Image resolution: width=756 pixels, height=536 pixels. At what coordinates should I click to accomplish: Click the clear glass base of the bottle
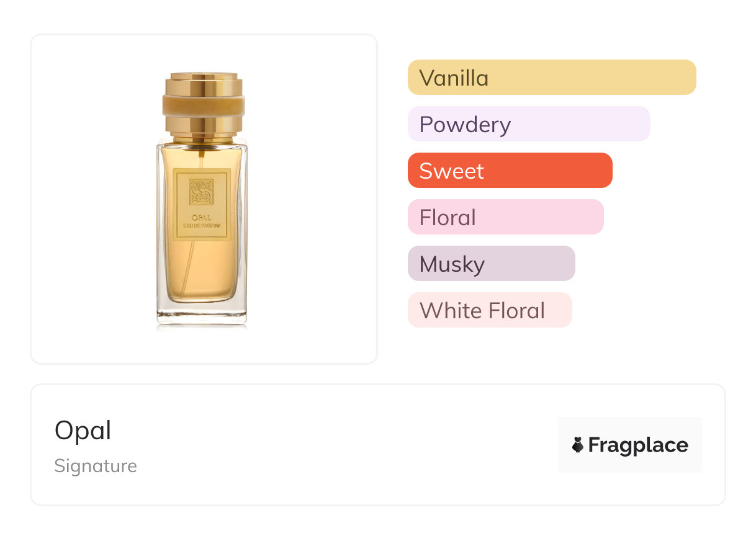pos(201,314)
